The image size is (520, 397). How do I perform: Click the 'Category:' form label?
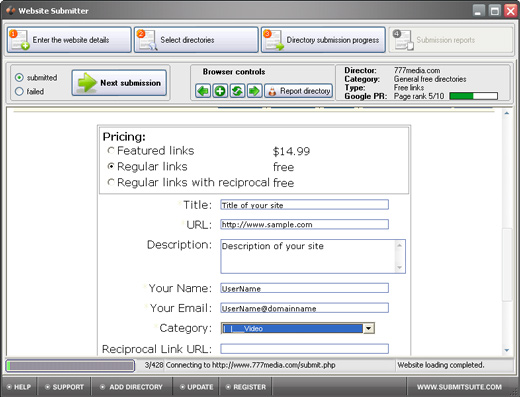(185, 328)
